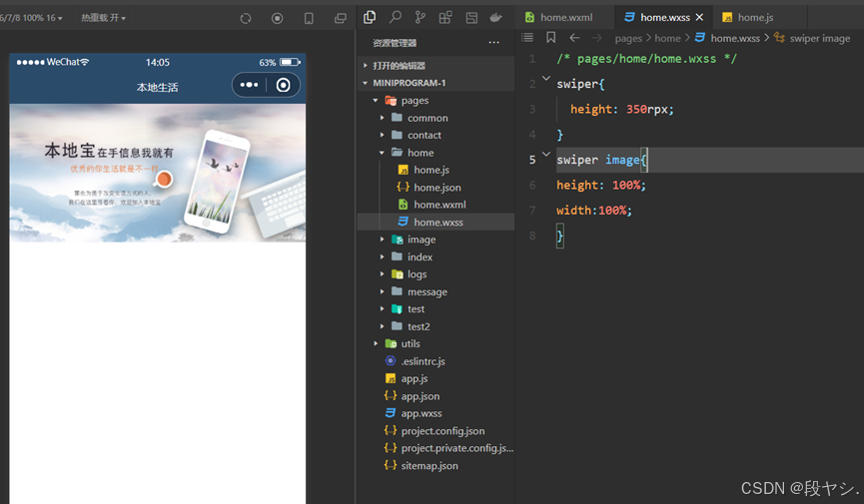
Task: Fold the swiper rule at line 2
Action: (546, 78)
